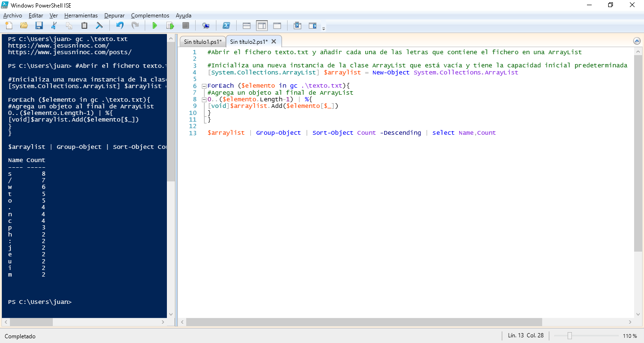Expand the toolbar overflow options arrow
The image size is (644, 343).
(x=323, y=28)
